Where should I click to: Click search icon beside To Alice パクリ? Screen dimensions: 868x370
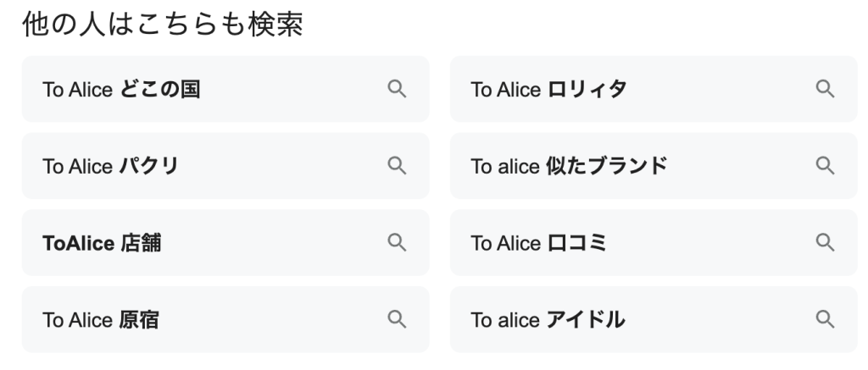click(397, 166)
